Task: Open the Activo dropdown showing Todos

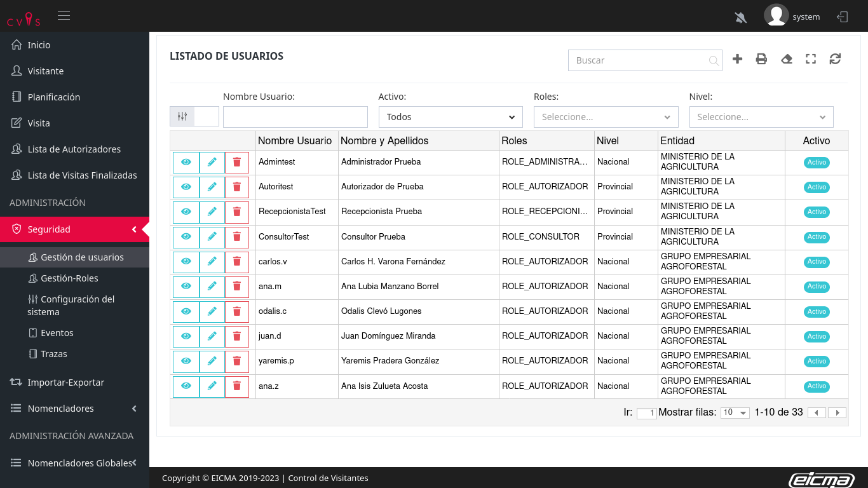Action: pyautogui.click(x=450, y=117)
